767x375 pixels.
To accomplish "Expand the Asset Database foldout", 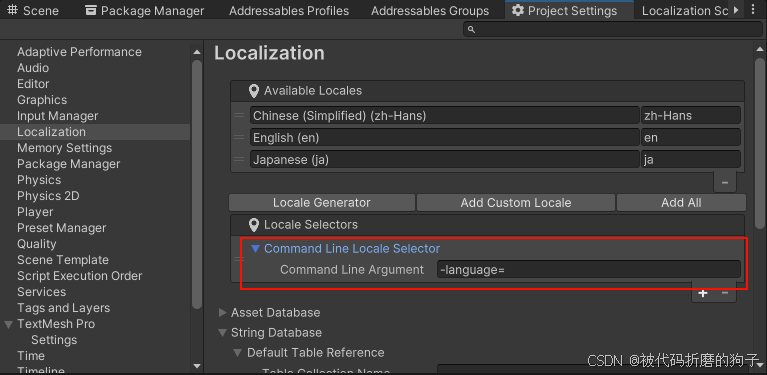I will (223, 313).
